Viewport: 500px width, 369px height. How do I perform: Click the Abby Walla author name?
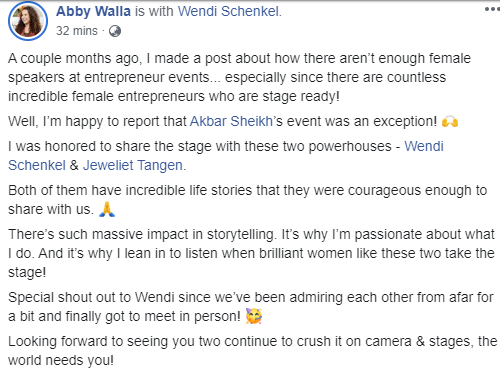[x=93, y=11]
